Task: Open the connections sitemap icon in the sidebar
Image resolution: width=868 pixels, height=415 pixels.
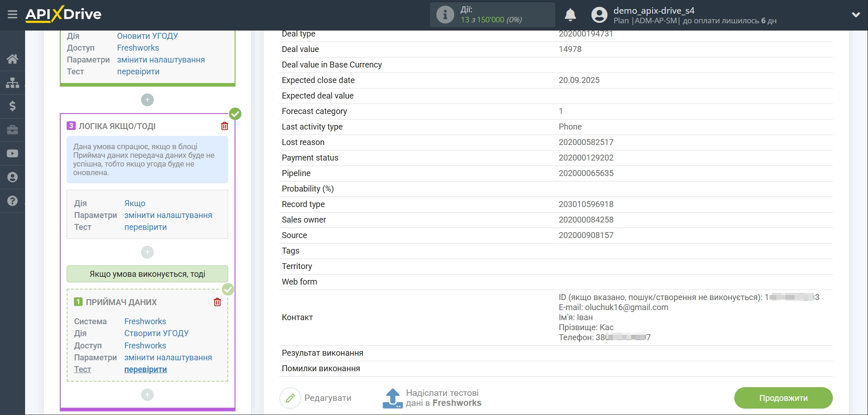Action: click(x=12, y=83)
